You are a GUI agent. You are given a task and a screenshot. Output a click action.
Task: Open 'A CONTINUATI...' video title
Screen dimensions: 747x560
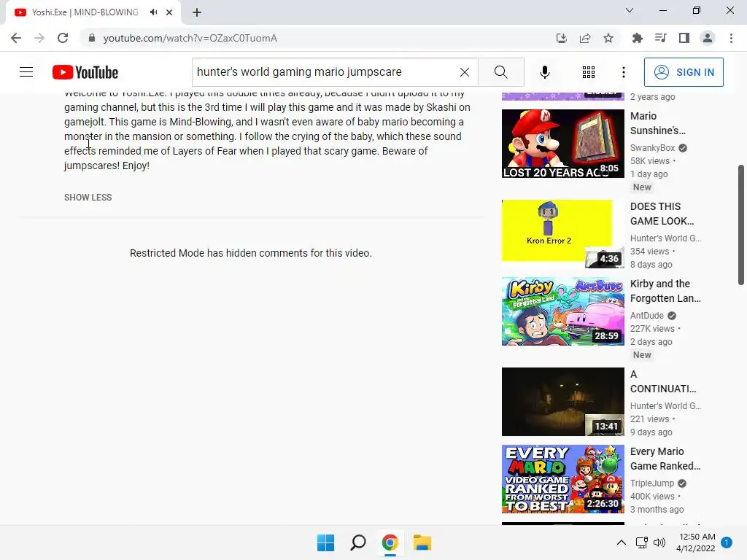coord(663,381)
